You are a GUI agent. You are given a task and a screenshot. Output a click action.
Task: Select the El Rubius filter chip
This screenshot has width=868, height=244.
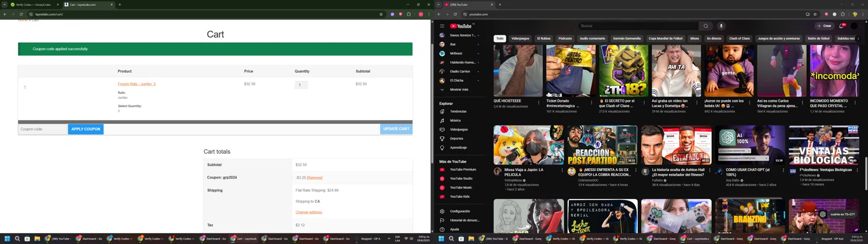coord(544,39)
